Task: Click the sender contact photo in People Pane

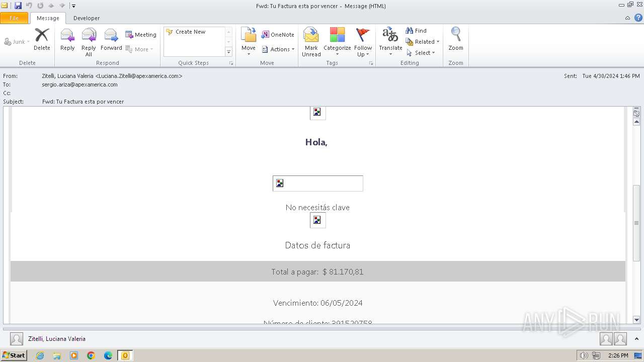Action: 17,339
